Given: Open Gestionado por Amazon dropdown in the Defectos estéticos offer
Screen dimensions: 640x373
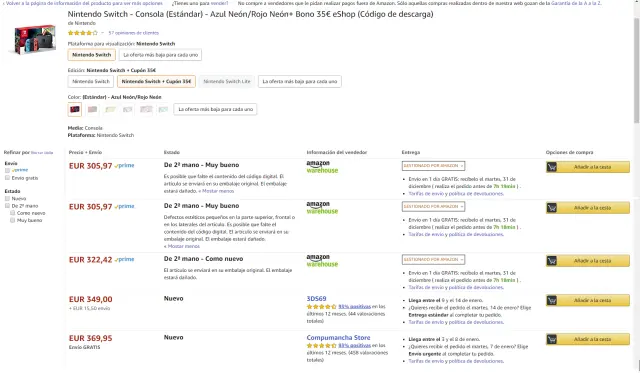Looking at the screenshot, I should pyautogui.click(x=433, y=206).
